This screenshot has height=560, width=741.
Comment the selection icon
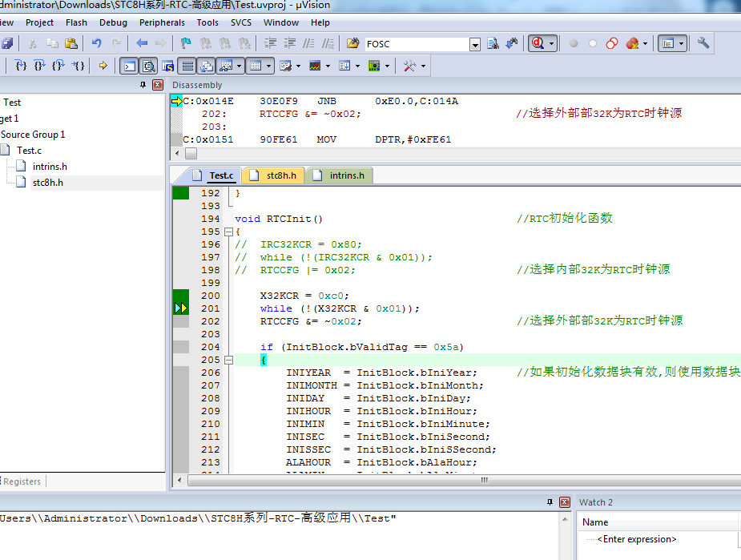(308, 43)
